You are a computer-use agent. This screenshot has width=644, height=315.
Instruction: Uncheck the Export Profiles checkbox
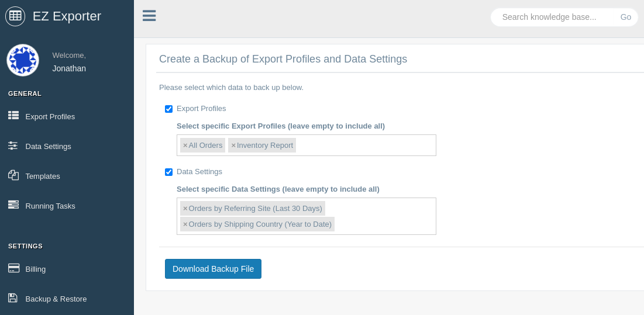(x=169, y=109)
